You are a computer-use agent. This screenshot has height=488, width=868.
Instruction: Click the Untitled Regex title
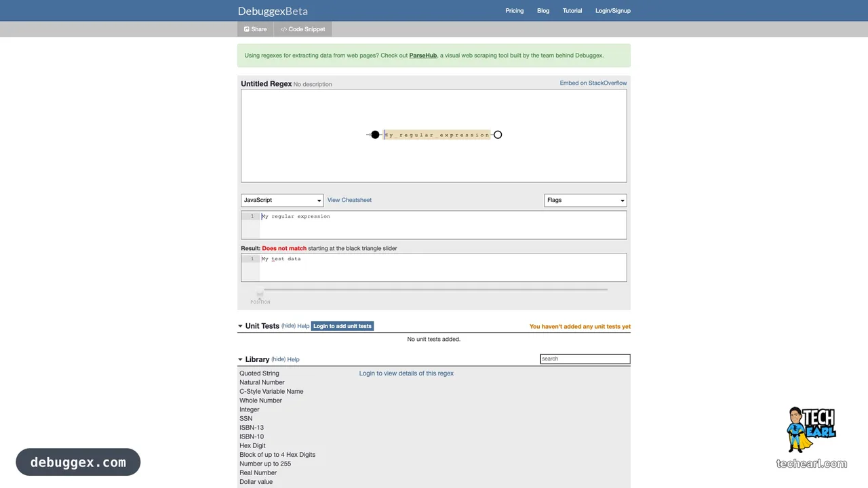[x=267, y=84]
